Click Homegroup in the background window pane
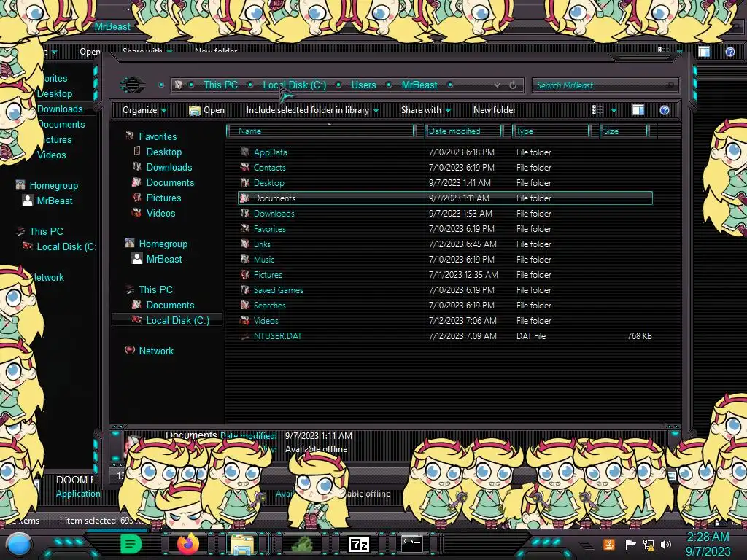 [x=54, y=186]
